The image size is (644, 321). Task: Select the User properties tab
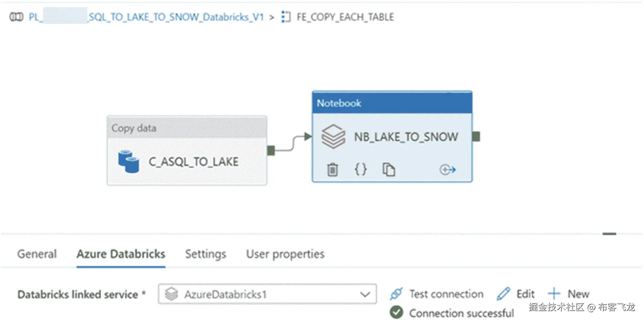pos(285,254)
